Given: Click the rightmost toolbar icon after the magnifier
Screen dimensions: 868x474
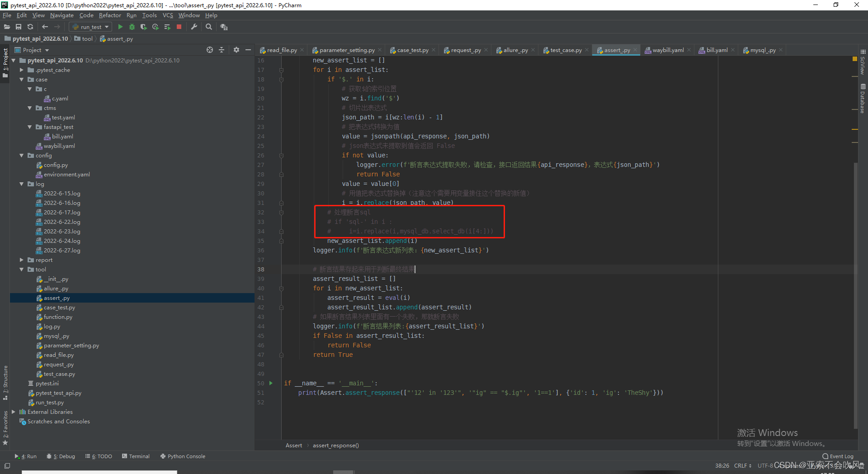Looking at the screenshot, I should point(224,27).
